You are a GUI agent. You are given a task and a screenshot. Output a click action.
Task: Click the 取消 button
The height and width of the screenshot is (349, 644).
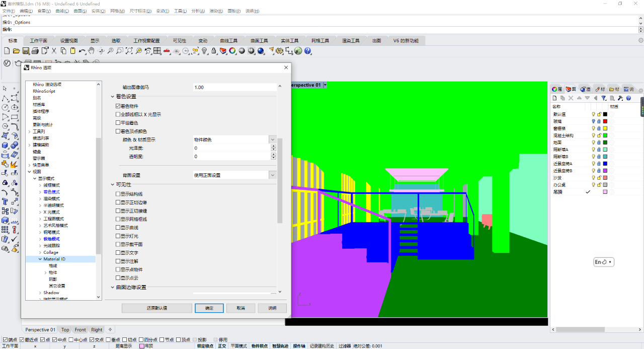[x=241, y=308]
